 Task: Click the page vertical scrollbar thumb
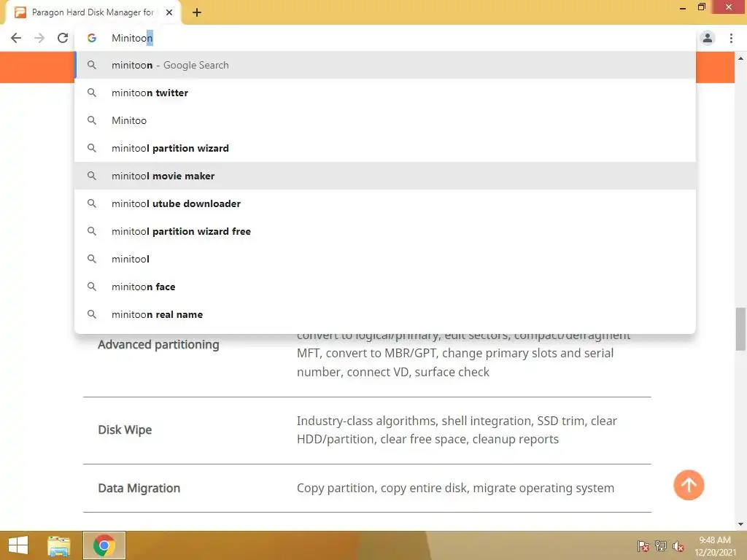pyautogui.click(x=740, y=329)
